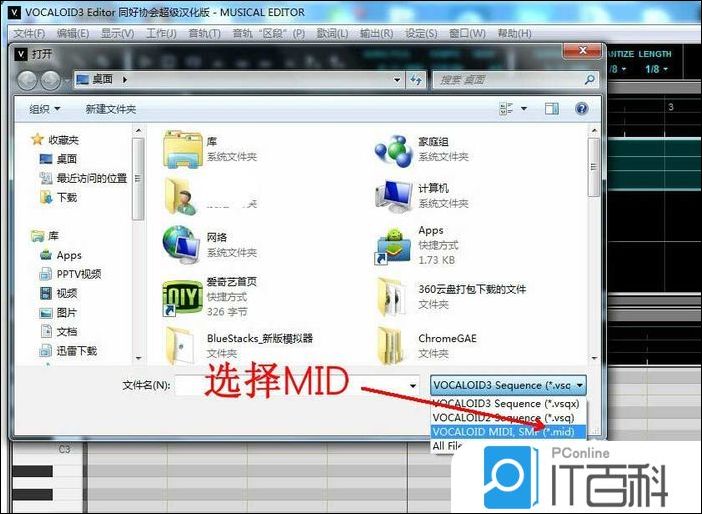This screenshot has width=702, height=514.
Task: Expand the view options dropdown arrow
Action: [524, 108]
